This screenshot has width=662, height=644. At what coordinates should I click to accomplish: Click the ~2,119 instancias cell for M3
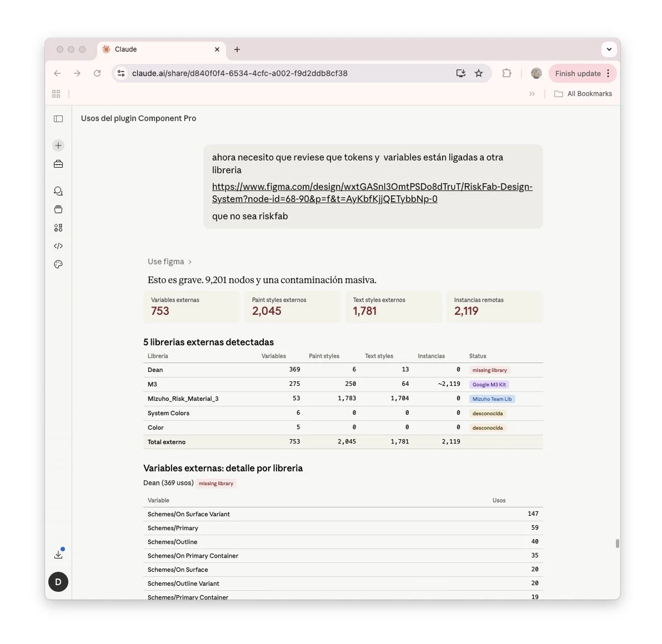pyautogui.click(x=449, y=384)
